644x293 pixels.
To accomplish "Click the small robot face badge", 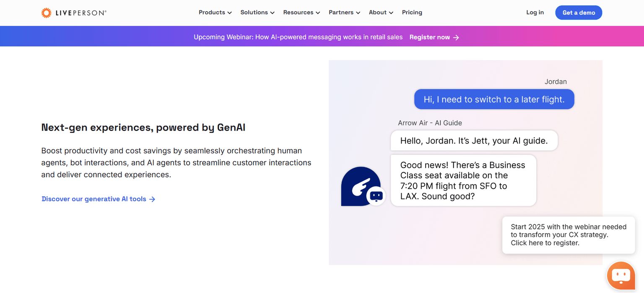I will (376, 195).
